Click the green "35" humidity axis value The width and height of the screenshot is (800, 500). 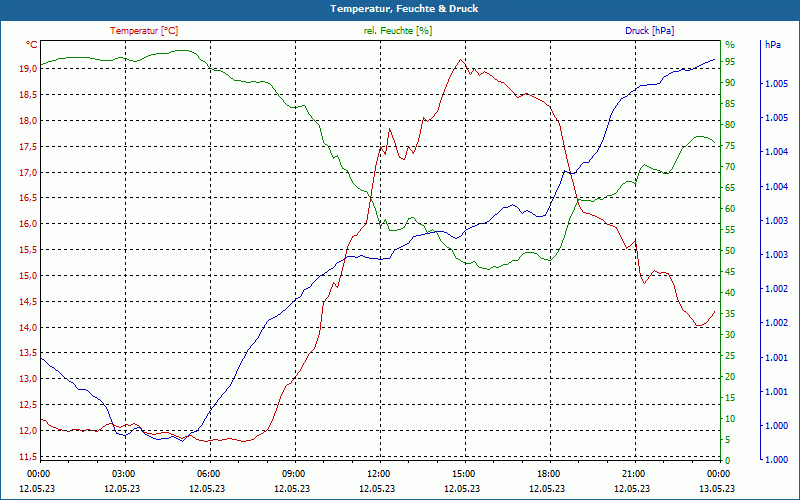click(730, 314)
